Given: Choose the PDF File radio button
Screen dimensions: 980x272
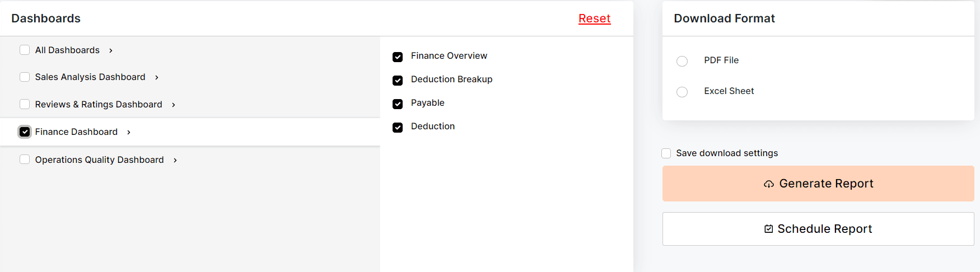Looking at the screenshot, I should pyautogui.click(x=682, y=61).
